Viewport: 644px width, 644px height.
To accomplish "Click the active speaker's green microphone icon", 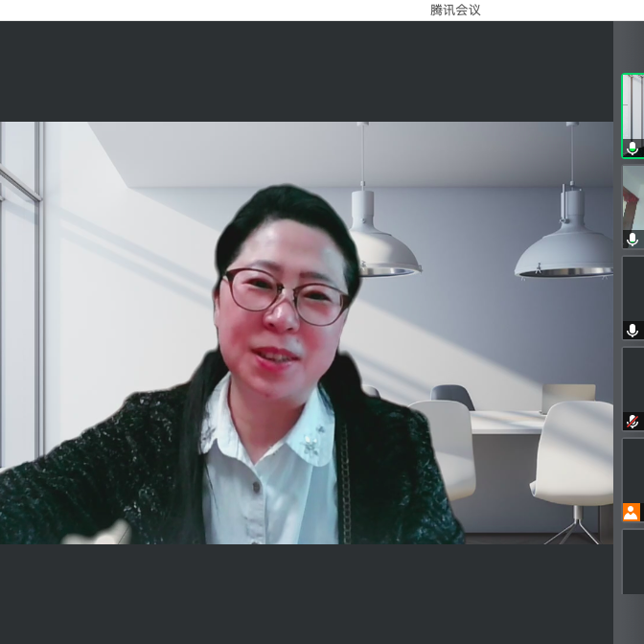I will 632,149.
